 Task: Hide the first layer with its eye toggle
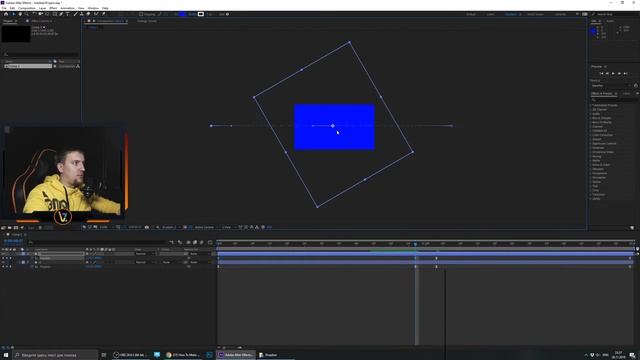[3, 254]
